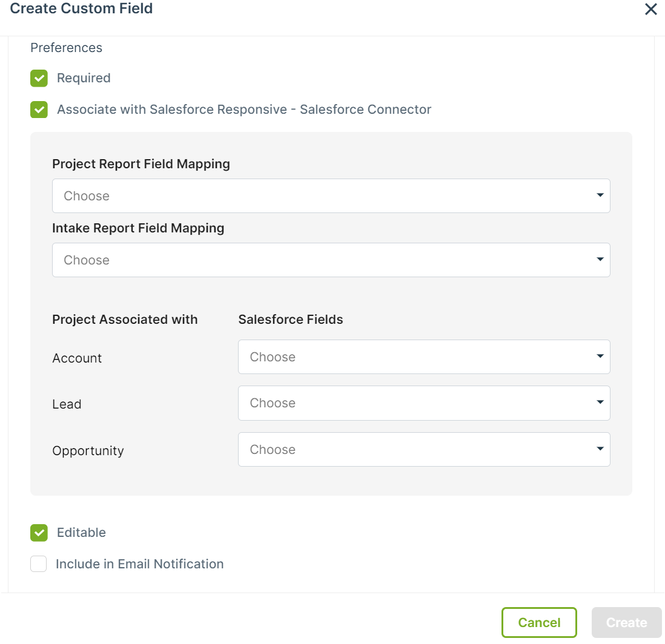Uncheck the Editable checkbox
Image resolution: width=665 pixels, height=644 pixels.
point(39,533)
